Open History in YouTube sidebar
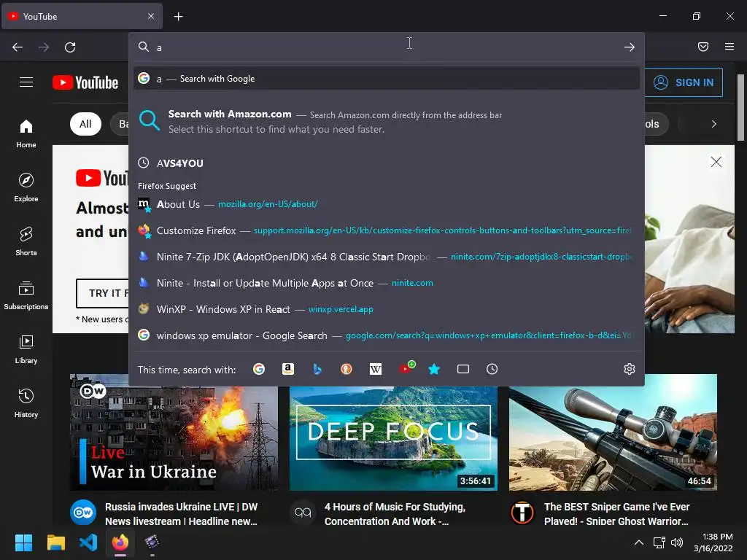The height and width of the screenshot is (560, 747). tap(26, 403)
